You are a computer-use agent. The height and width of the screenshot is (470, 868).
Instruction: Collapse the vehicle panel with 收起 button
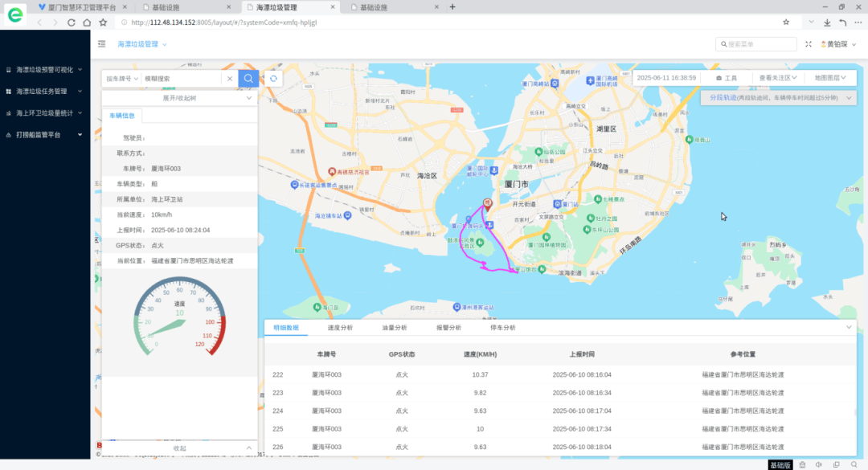coord(179,448)
